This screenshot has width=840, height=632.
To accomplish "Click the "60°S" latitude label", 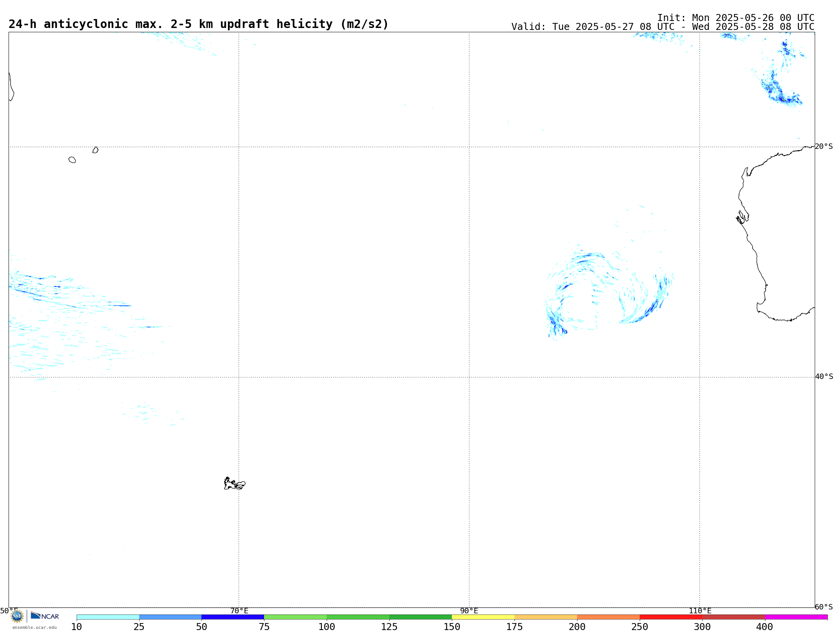I will pos(824,607).
